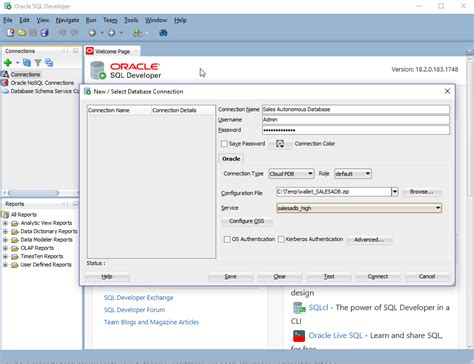The width and height of the screenshot is (474, 364).
Task: Click the Schema Browser icon in the Connections panel
Action: click(49, 62)
